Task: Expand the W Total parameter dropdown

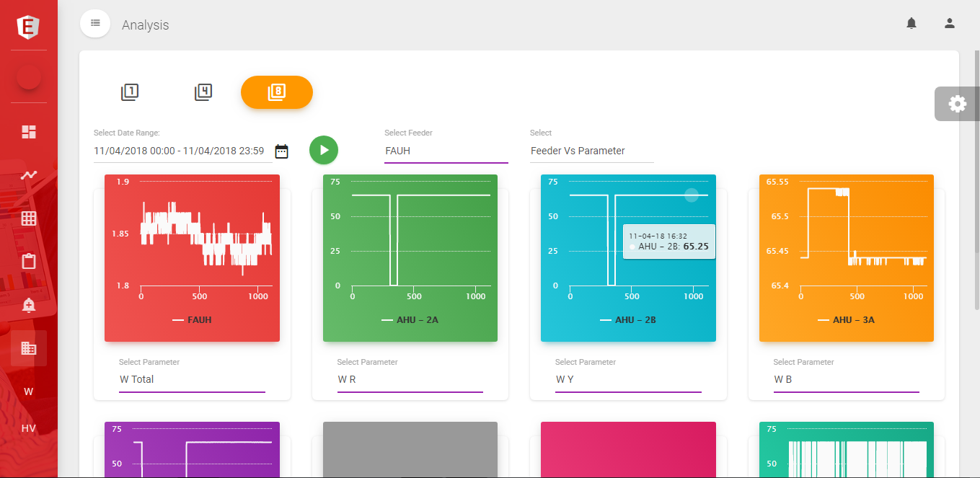Action: [x=192, y=379]
